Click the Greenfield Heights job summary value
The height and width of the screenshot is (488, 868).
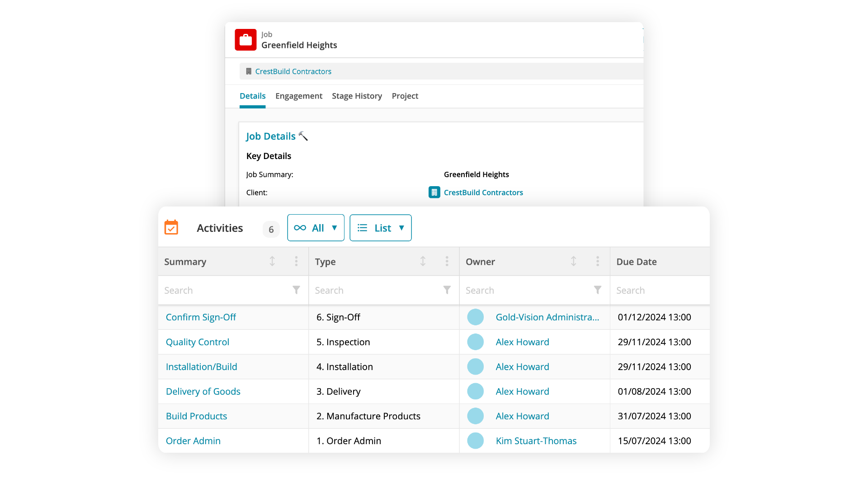coord(476,174)
